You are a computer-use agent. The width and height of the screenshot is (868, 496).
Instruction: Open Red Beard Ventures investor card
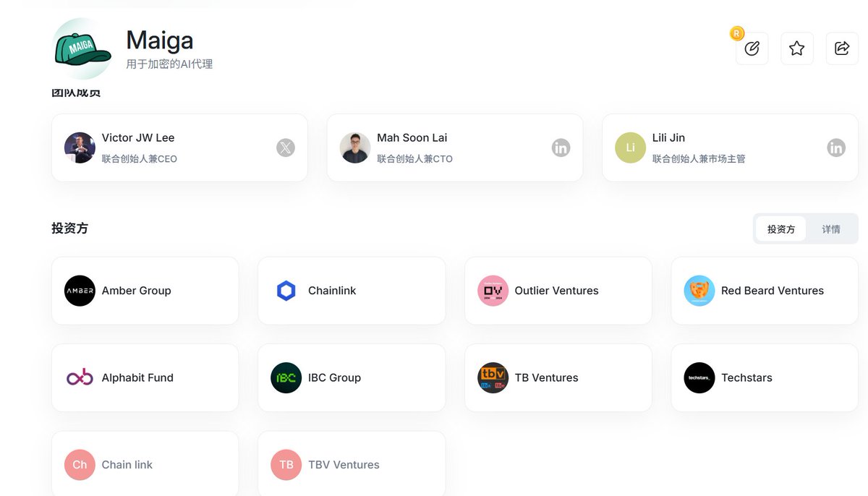765,291
